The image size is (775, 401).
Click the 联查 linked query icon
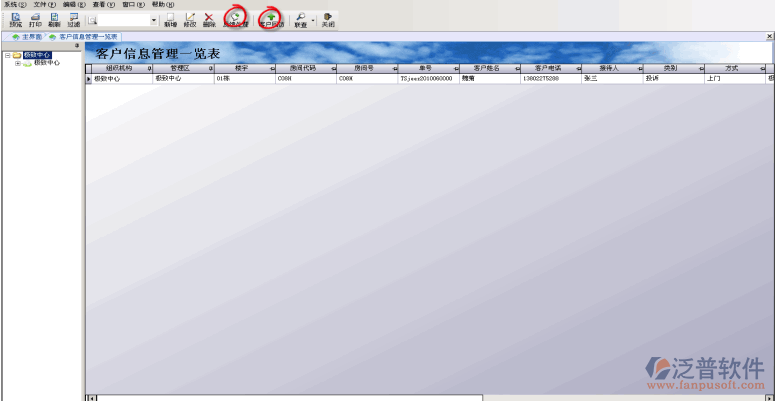[301, 20]
